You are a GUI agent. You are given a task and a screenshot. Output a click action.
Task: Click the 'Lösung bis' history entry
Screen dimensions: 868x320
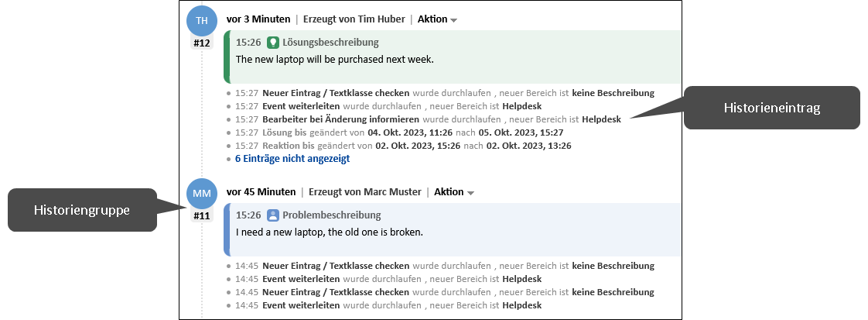(x=288, y=132)
